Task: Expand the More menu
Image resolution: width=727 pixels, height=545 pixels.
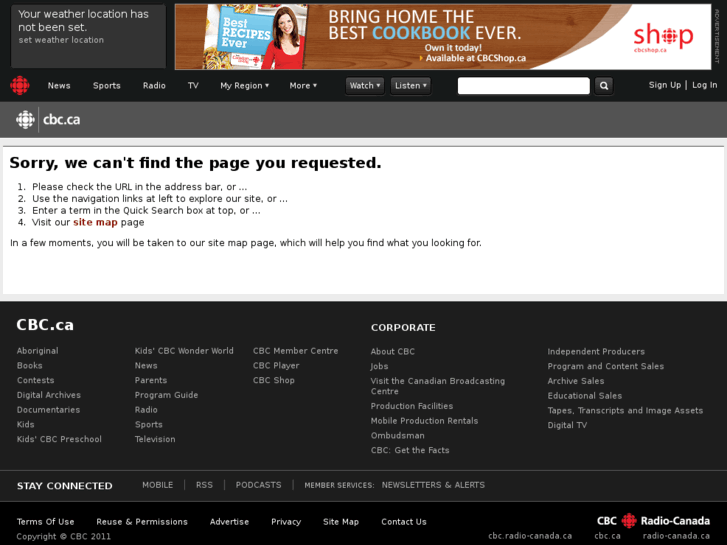Action: pos(303,86)
